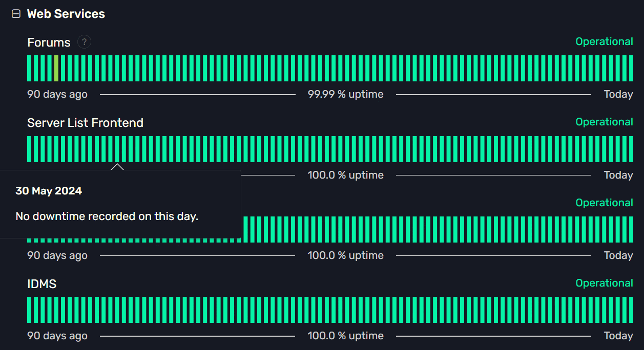Image resolution: width=644 pixels, height=350 pixels.
Task: Click the first green bar in Forums timeline
Action: (x=29, y=67)
